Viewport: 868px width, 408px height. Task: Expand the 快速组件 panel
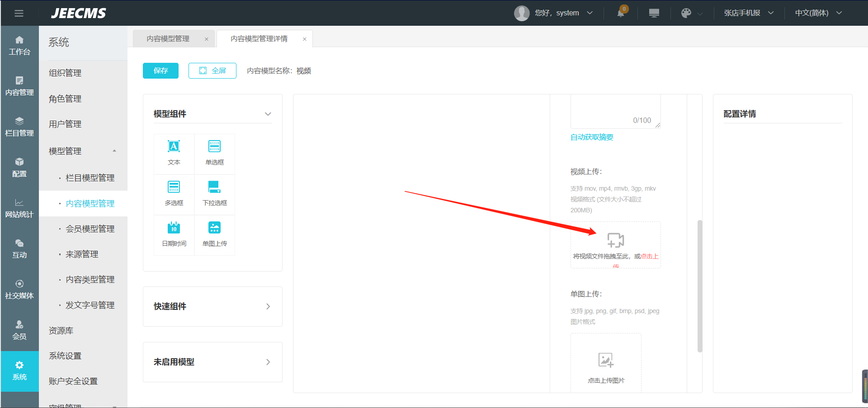(268, 306)
